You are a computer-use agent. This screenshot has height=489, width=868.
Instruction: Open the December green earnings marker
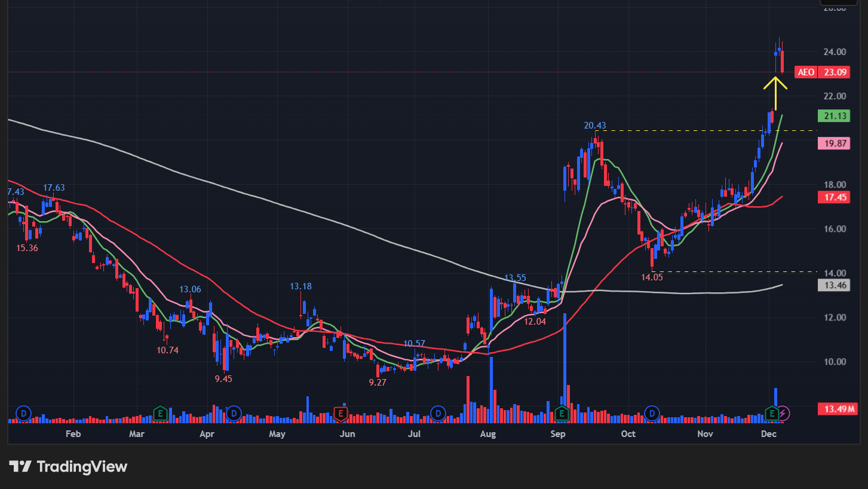coord(772,412)
